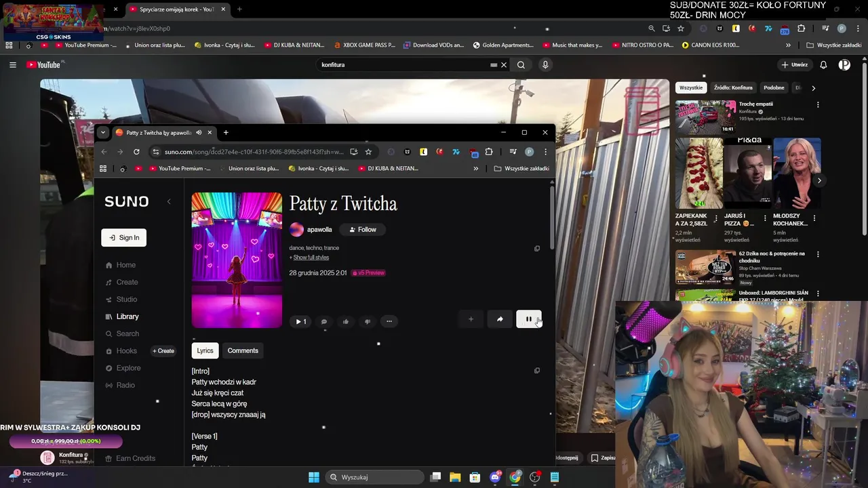Click the play count button showing 1
The width and height of the screenshot is (868, 488).
tap(300, 321)
